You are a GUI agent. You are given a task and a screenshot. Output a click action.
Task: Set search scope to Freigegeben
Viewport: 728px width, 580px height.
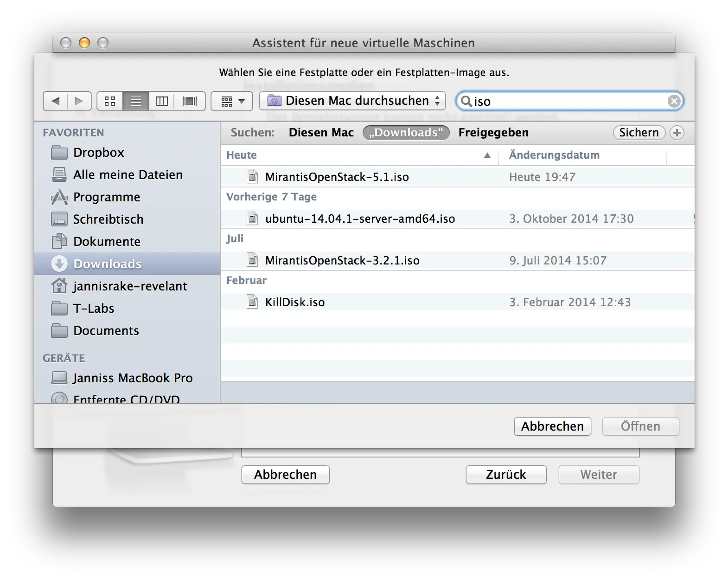tap(493, 133)
